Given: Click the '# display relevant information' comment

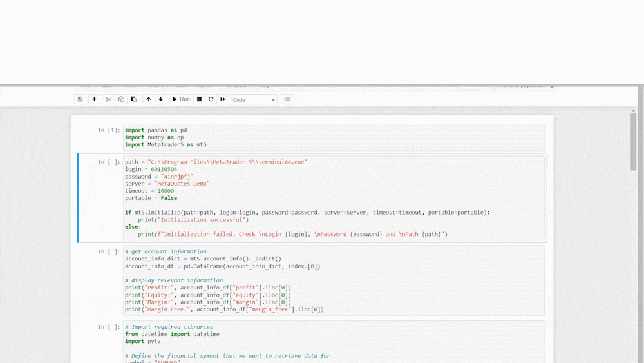Looking at the screenshot, I should (174, 280).
